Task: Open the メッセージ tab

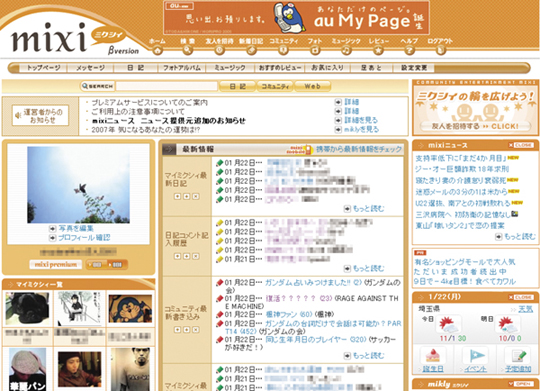Action: pos(90,68)
